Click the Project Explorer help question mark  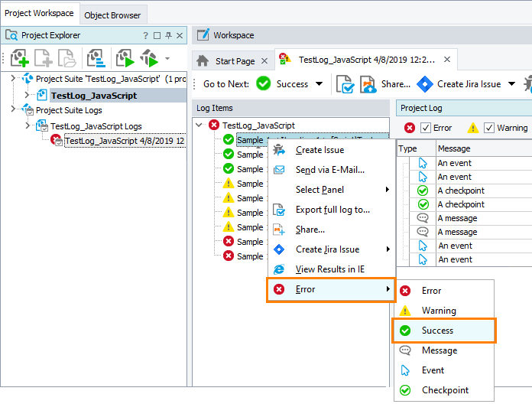145,36
